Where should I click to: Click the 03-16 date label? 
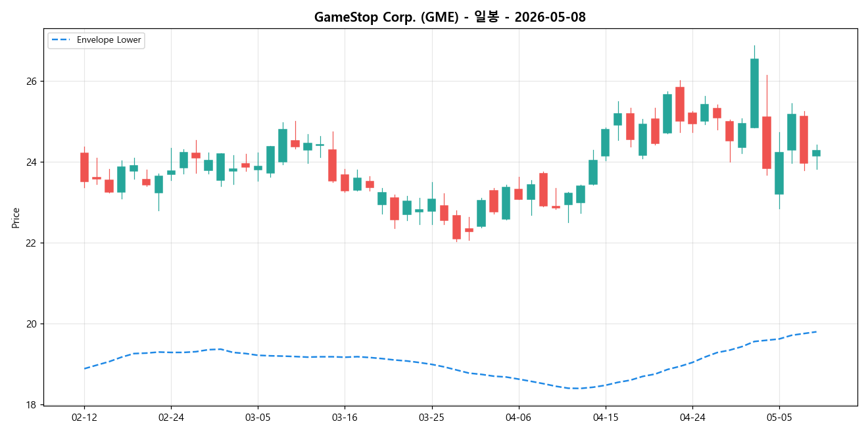[345, 418]
